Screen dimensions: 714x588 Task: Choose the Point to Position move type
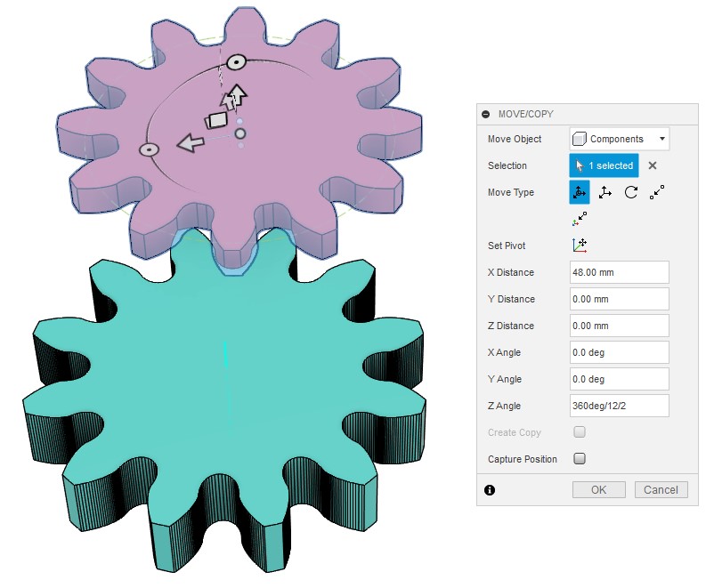pyautogui.click(x=580, y=217)
